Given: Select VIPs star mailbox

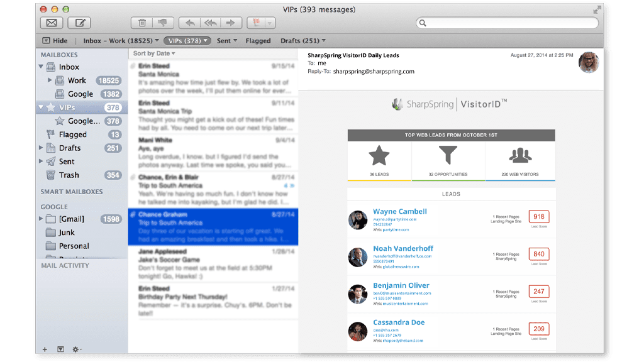Looking at the screenshot, I should click(x=67, y=107).
